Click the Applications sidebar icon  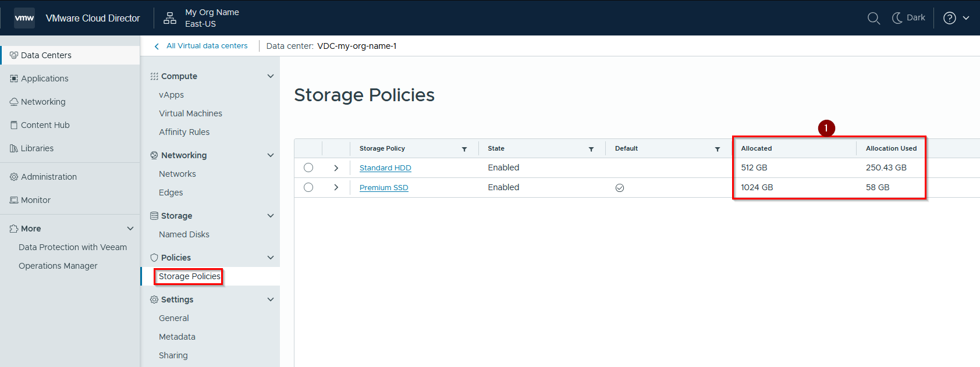point(14,79)
